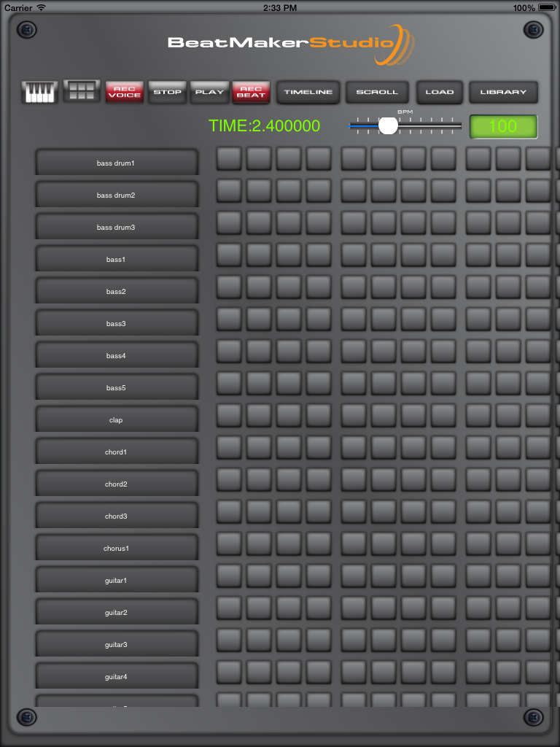The image size is (560, 747).
Task: Select the guitar1 track
Action: 116,580
